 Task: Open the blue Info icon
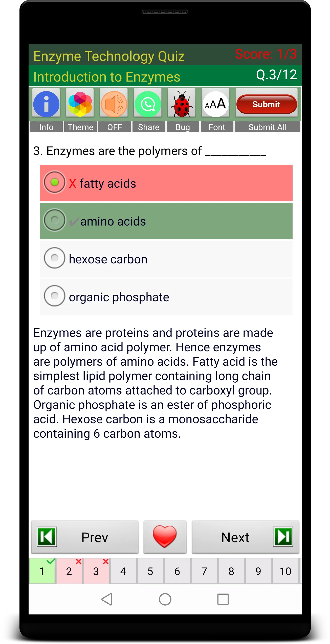tap(46, 104)
